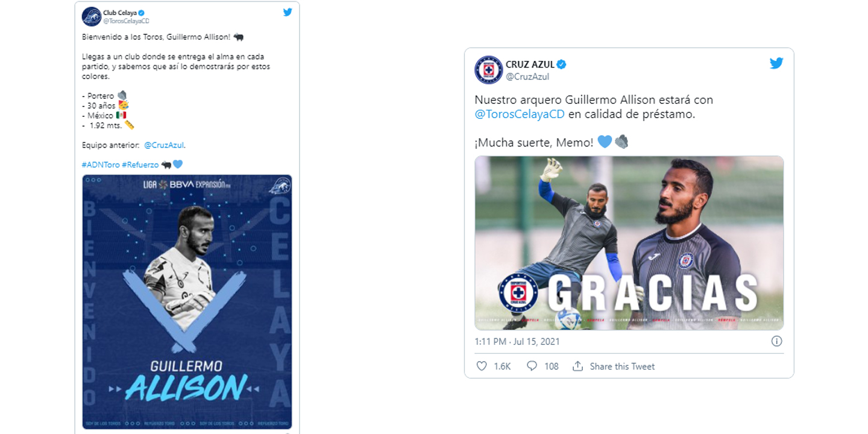The width and height of the screenshot is (868, 434).
Task: Open the GRACIAS goalkeeper photo
Action: coord(629,243)
